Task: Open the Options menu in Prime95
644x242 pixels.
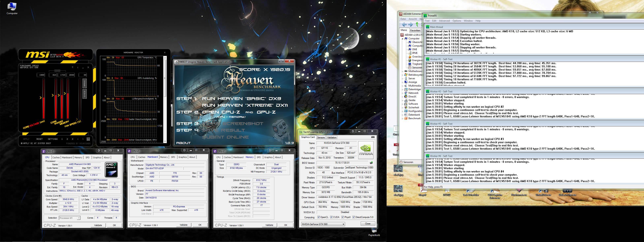Action: 456,21
